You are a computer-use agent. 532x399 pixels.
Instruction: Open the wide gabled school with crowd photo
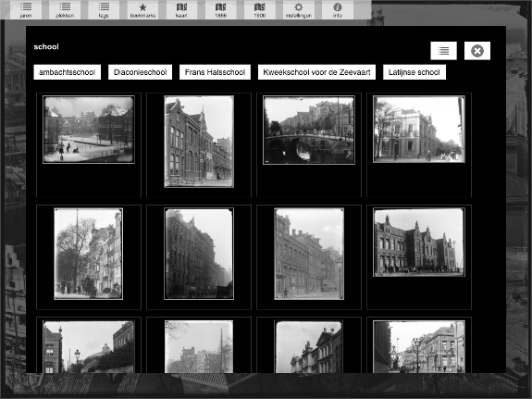click(419, 243)
